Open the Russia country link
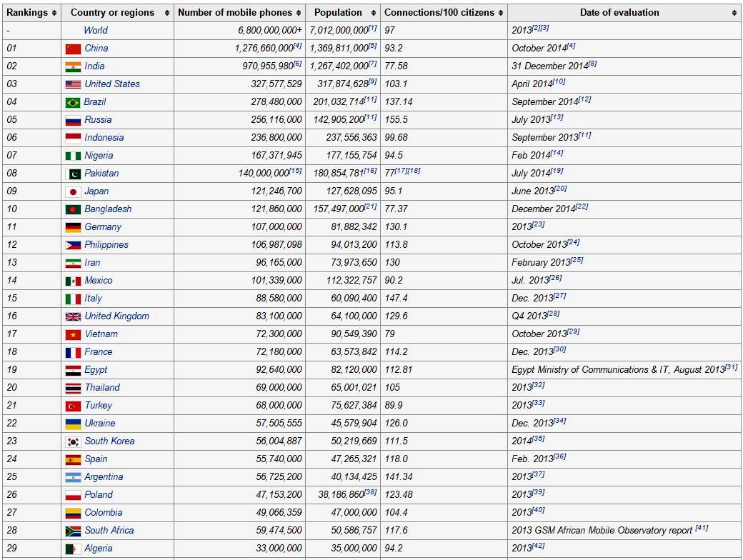This screenshot has width=743, height=560. tap(98, 120)
